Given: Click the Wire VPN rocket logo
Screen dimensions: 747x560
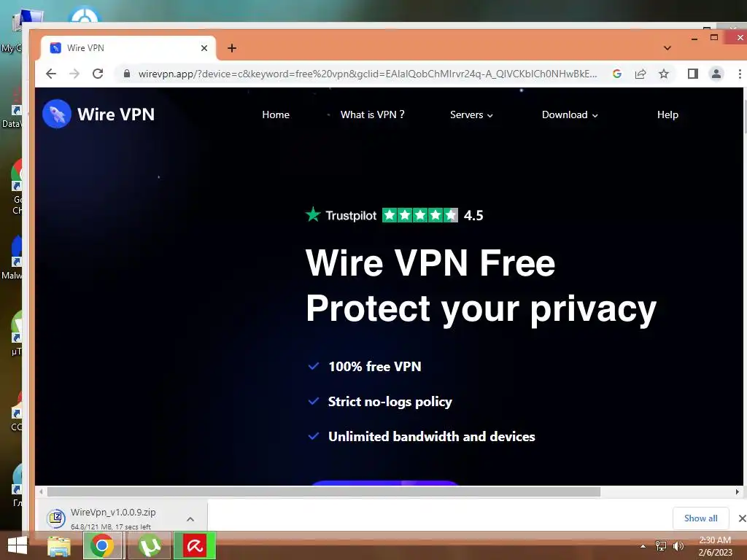Looking at the screenshot, I should click(x=57, y=114).
